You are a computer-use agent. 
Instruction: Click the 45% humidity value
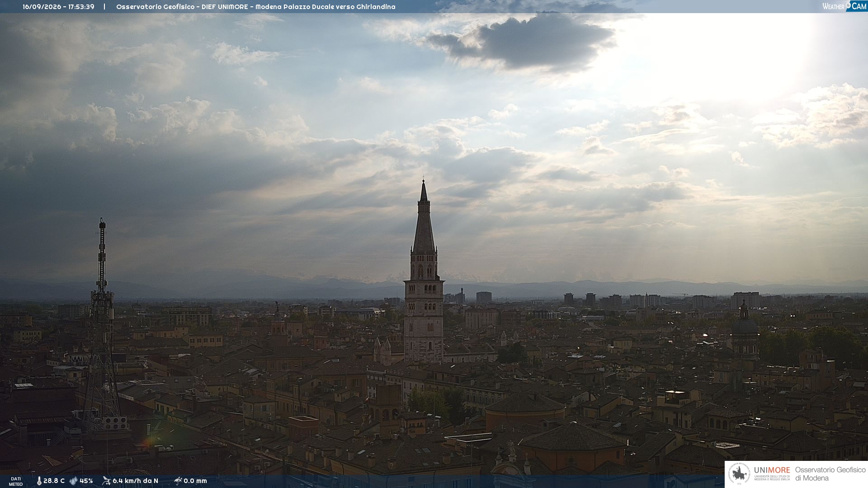tap(86, 481)
